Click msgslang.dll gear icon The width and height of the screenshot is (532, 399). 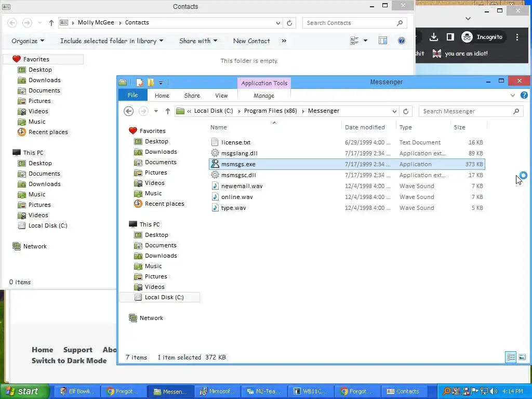215,153
